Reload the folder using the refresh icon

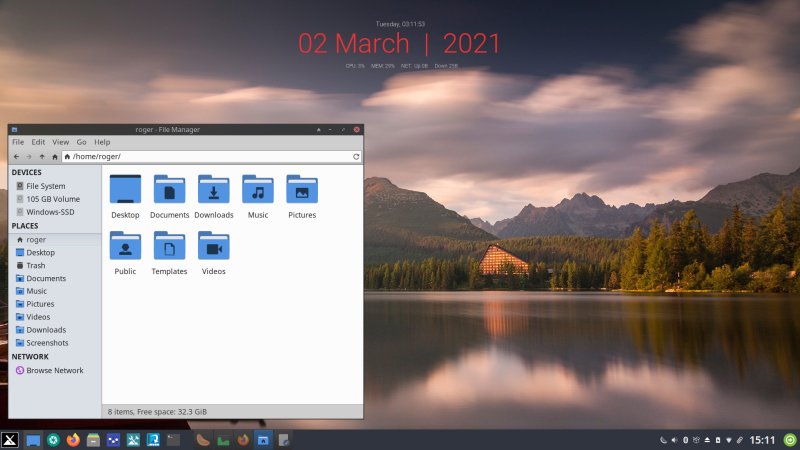356,157
